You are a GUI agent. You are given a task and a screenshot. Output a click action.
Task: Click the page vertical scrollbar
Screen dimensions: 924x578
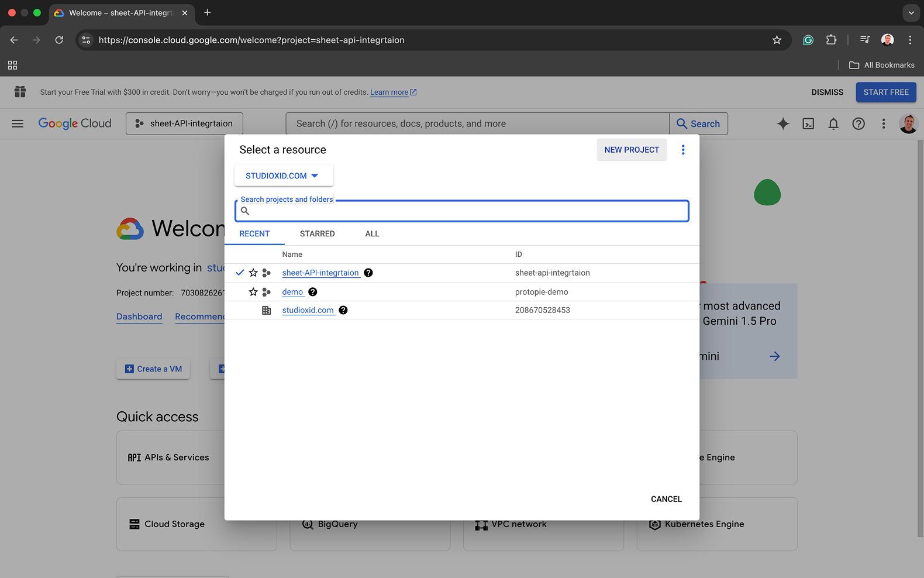click(920, 338)
